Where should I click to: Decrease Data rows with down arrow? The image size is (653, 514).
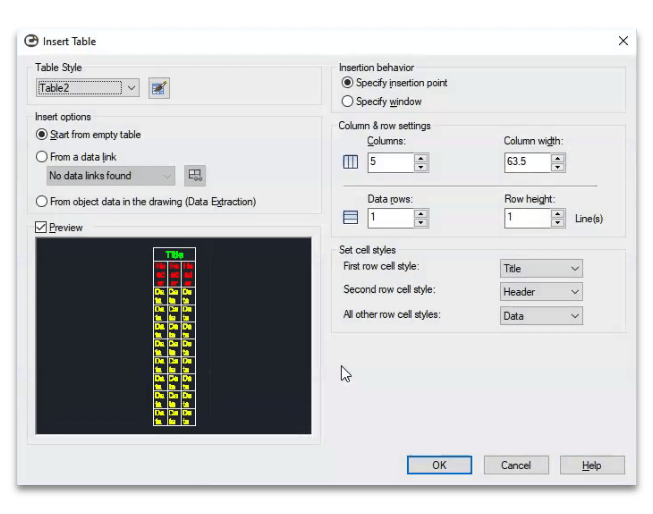(x=421, y=222)
